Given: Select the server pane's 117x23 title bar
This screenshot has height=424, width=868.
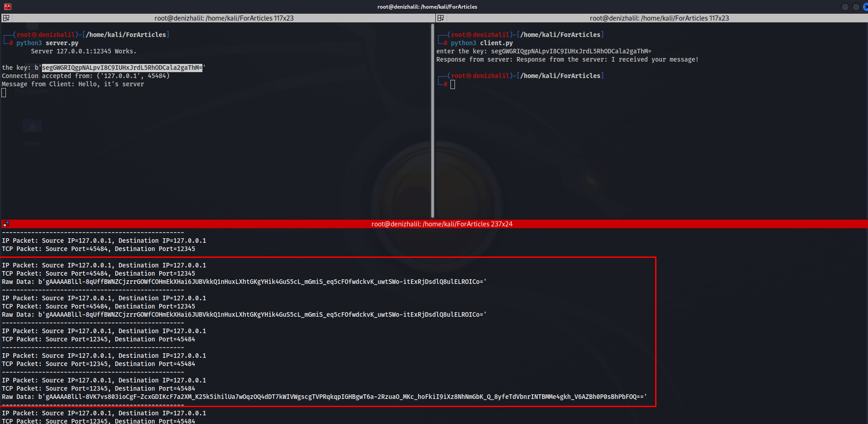Looking at the screenshot, I should 223,18.
